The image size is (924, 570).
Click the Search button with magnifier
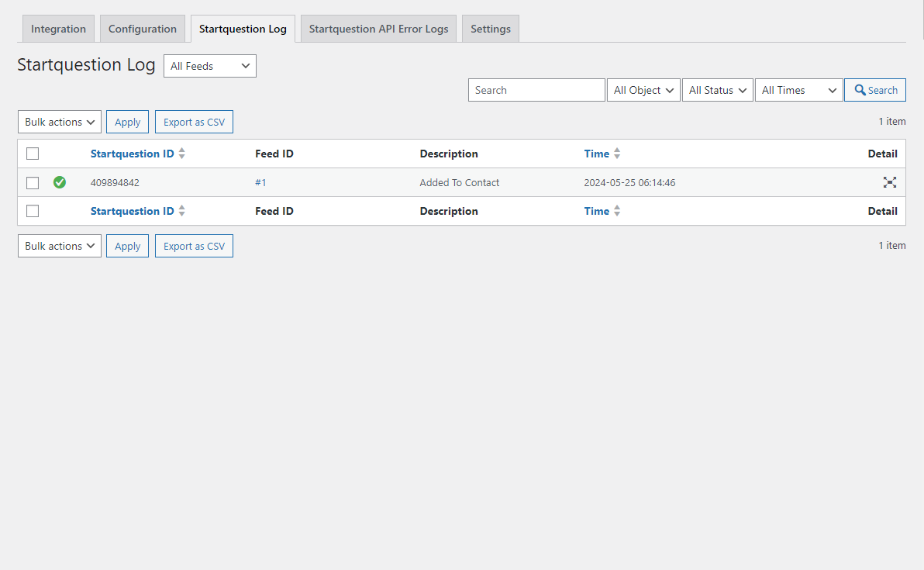(875, 90)
